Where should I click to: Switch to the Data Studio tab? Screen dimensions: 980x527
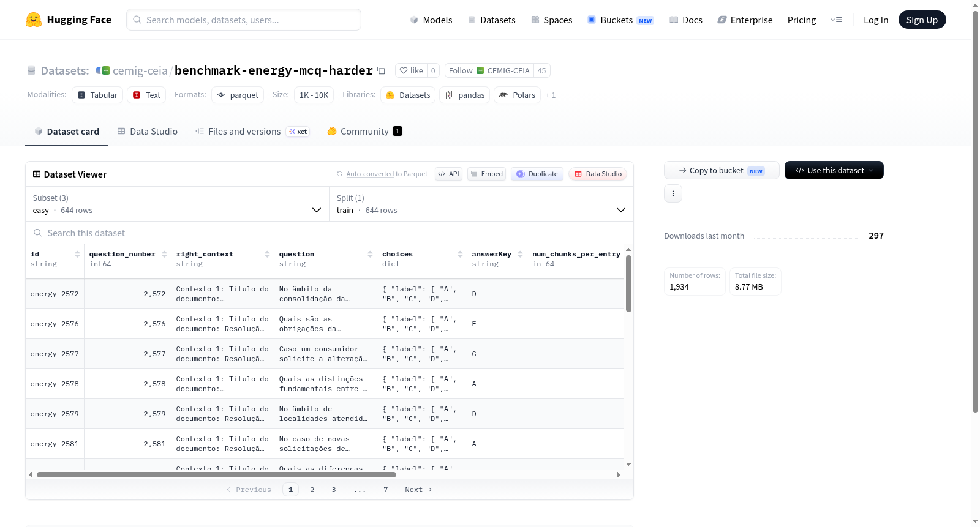coord(148,132)
